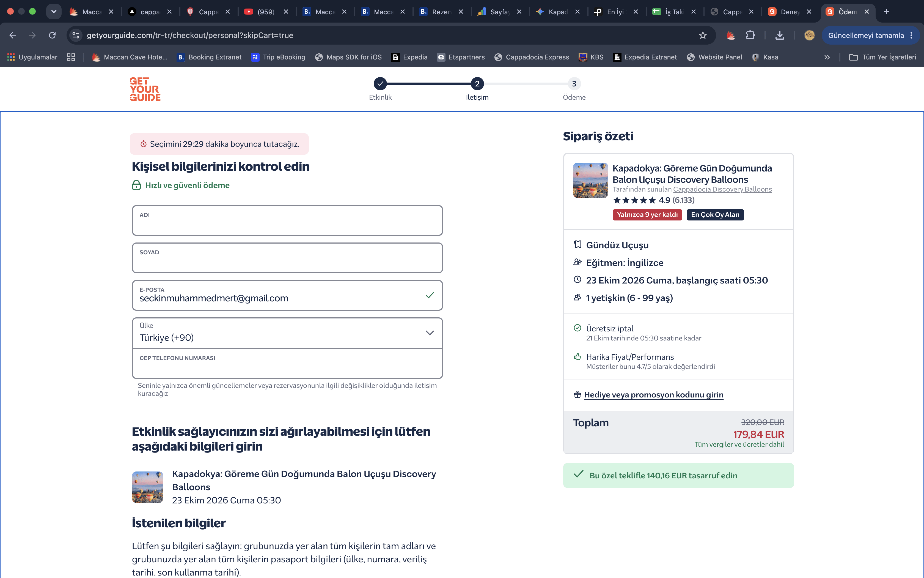Click the Yalnızca 9 yer kaldı badge
Screen dimensions: 924x578
point(647,215)
